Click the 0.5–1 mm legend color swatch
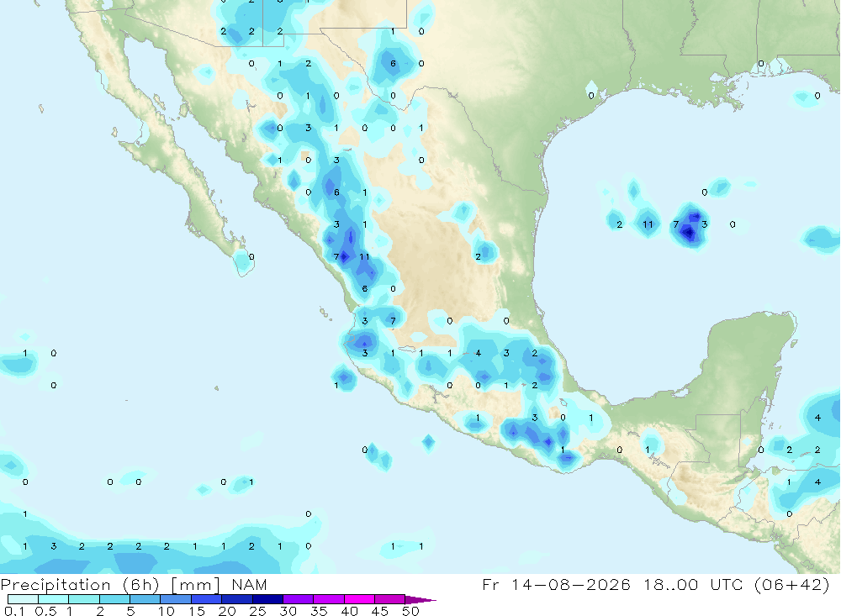 pyautogui.click(x=54, y=599)
